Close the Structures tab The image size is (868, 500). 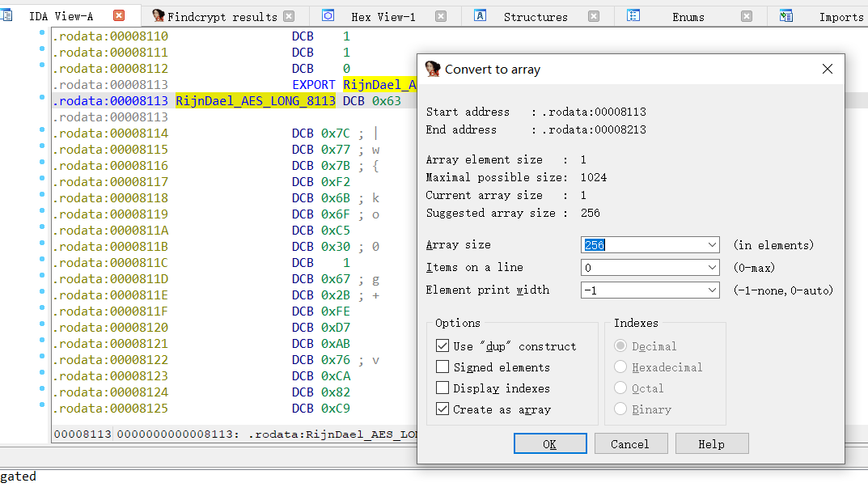point(594,16)
